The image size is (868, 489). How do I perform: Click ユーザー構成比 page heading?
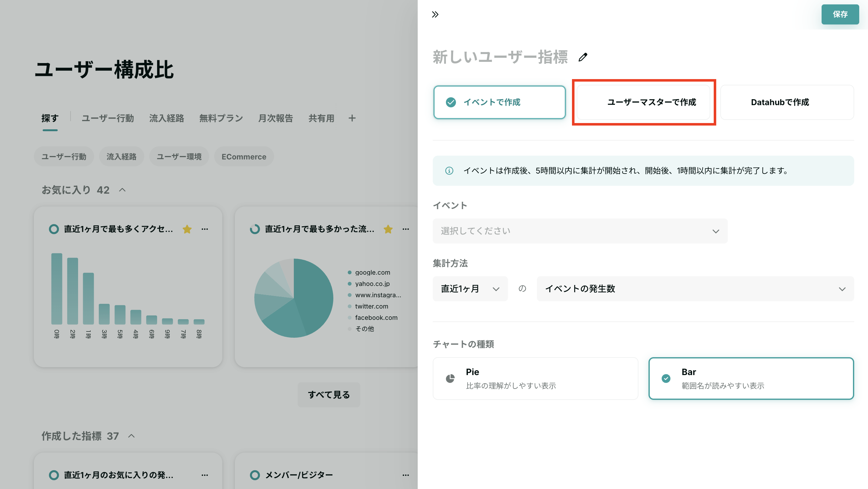click(x=104, y=70)
